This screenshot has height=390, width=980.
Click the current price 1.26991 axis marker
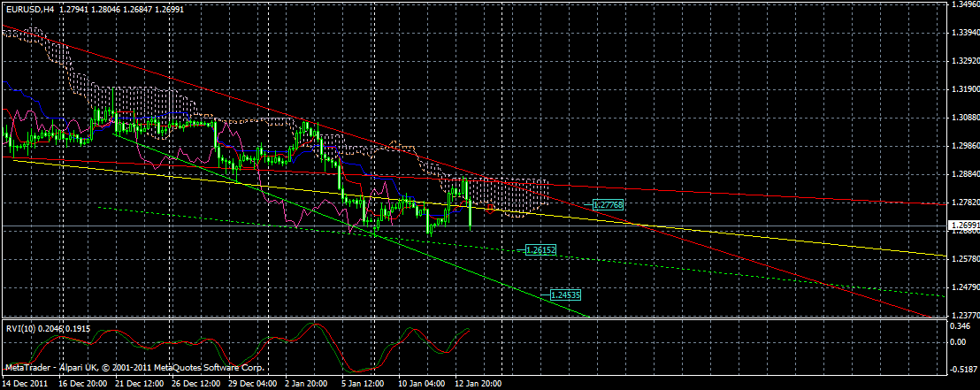[962, 225]
